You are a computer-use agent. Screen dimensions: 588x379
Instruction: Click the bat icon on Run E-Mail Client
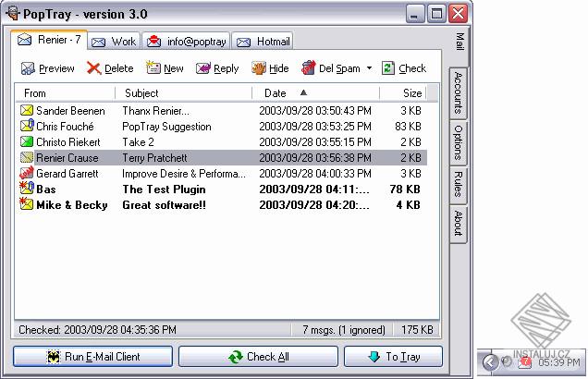click(54, 357)
